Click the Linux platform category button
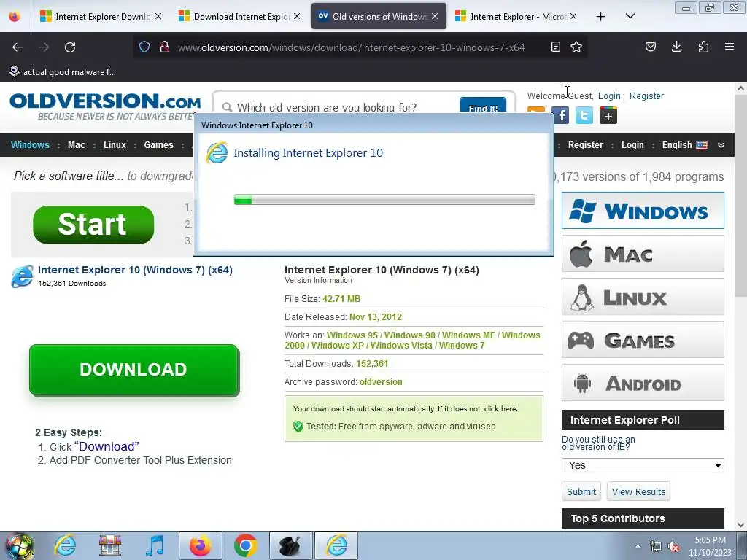This screenshot has width=747, height=560. pos(643,297)
